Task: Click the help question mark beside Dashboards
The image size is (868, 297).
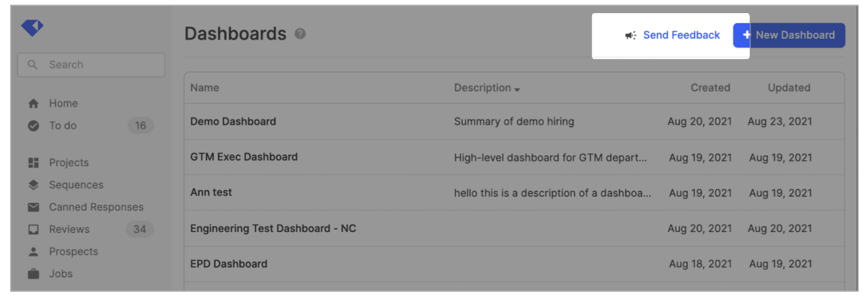Action: point(300,34)
